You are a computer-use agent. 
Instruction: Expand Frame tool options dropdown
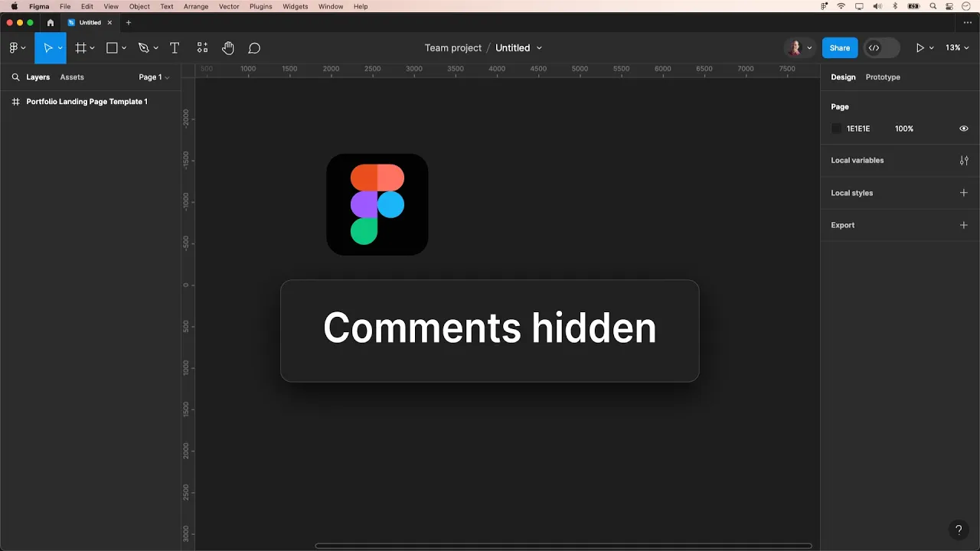coord(92,48)
